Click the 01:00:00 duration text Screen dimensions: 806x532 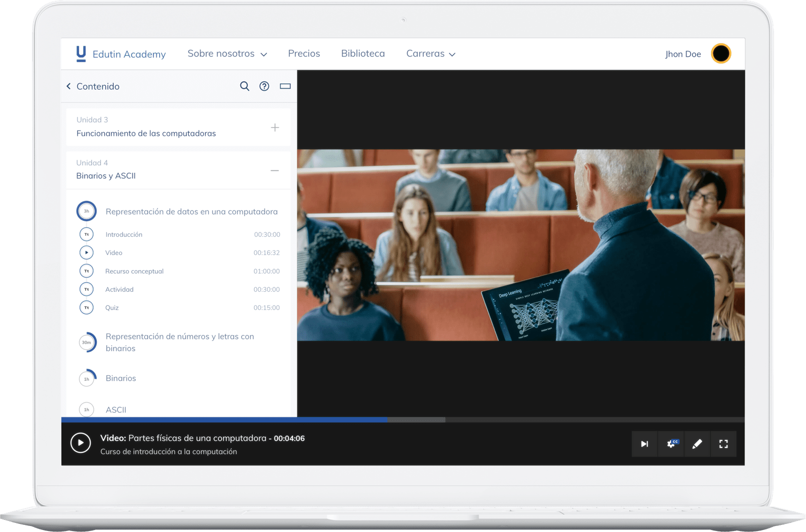pyautogui.click(x=266, y=271)
